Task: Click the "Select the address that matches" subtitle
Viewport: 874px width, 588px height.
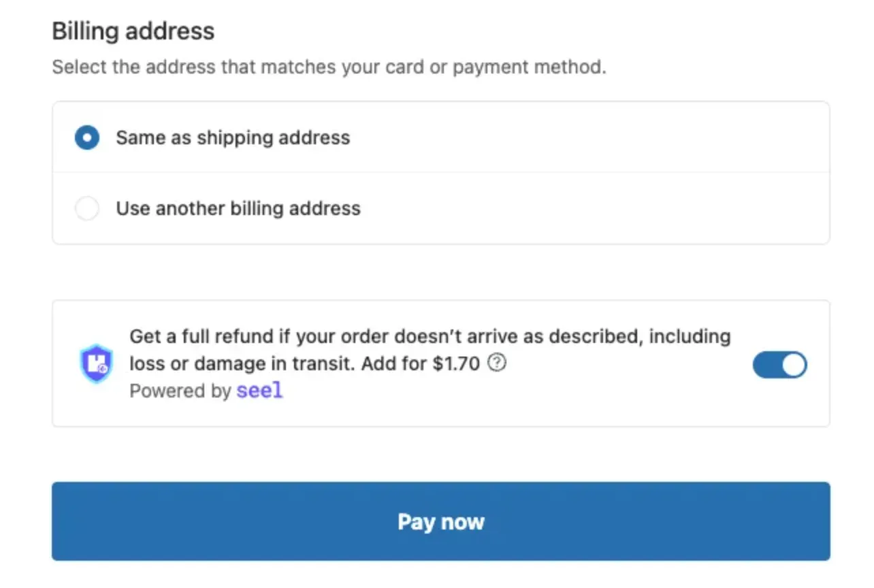Action: pyautogui.click(x=329, y=67)
